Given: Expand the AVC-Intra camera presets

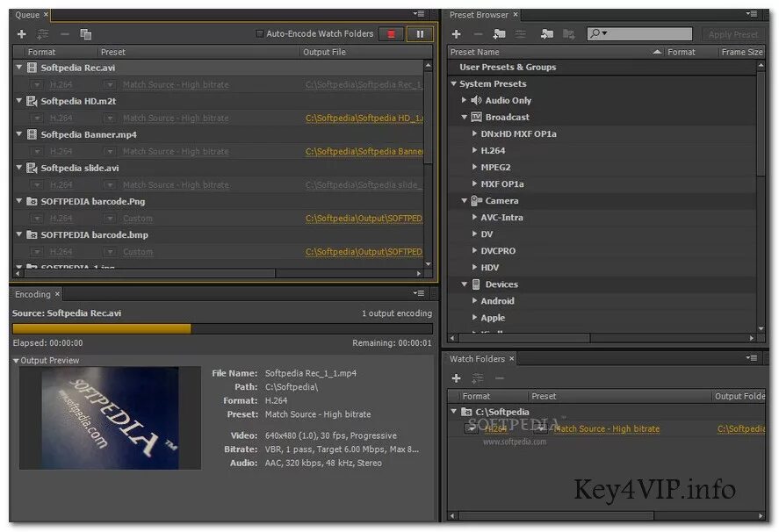Looking at the screenshot, I should coord(474,217).
